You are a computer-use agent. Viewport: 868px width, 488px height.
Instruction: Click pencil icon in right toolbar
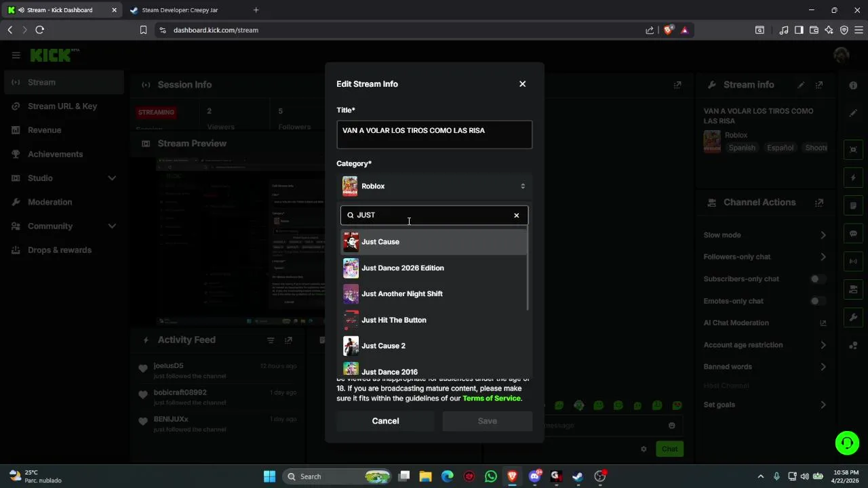[853, 113]
